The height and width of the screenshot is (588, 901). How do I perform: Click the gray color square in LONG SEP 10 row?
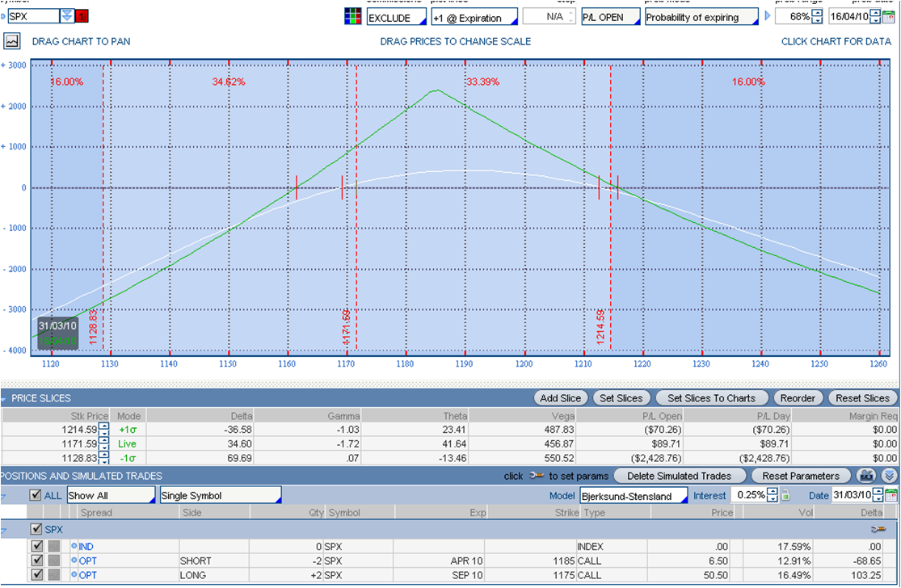[x=54, y=575]
